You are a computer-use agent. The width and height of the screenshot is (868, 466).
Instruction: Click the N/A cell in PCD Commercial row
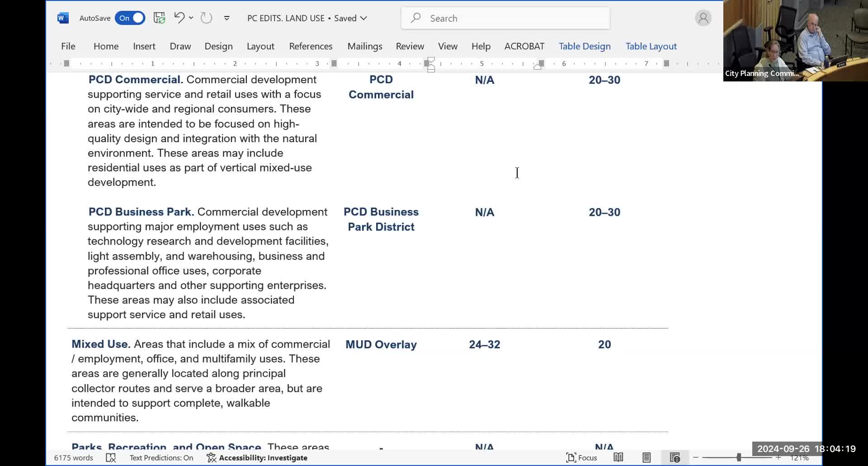(485, 80)
